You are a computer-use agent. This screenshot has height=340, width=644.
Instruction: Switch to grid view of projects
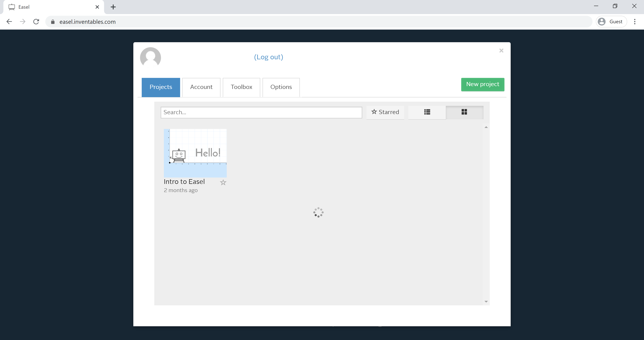tap(464, 112)
